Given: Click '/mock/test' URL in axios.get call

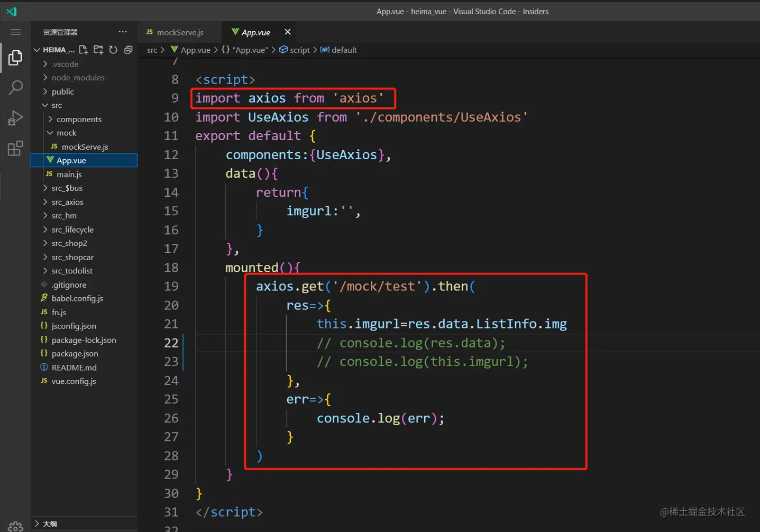Looking at the screenshot, I should [x=377, y=287].
